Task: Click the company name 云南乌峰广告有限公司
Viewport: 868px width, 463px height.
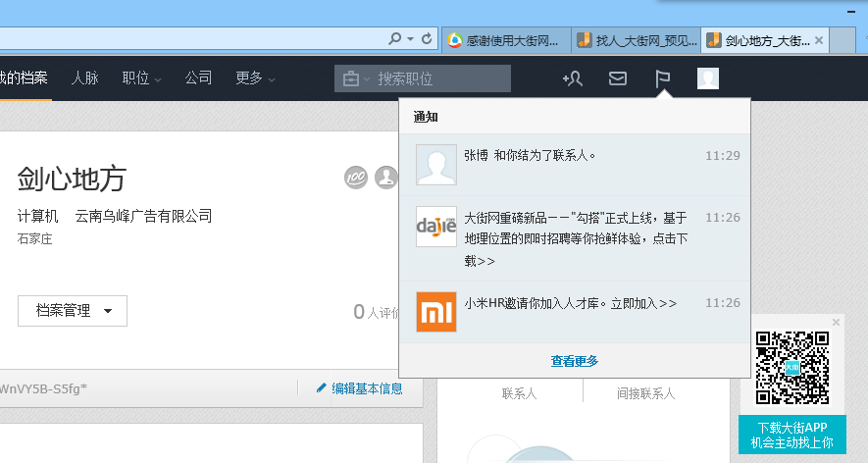Action: [x=144, y=216]
